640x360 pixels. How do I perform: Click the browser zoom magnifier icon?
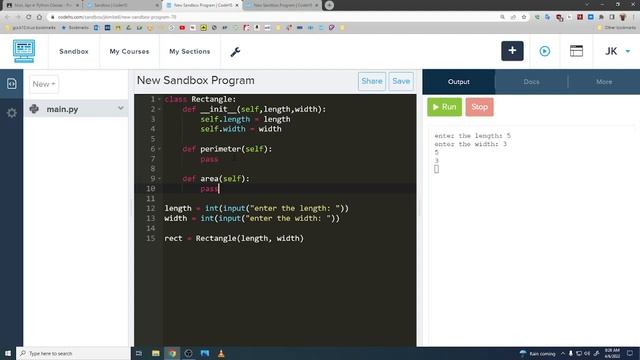tap(502, 17)
